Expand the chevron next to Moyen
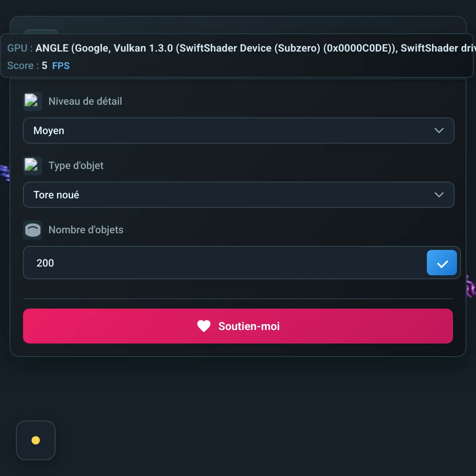Image resolution: width=476 pixels, height=476 pixels. [439, 131]
